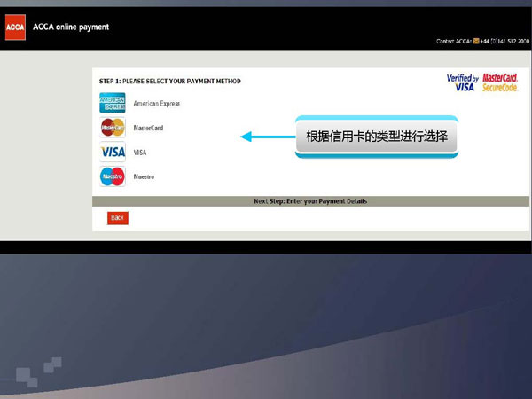
Task: Click the Verified by VISA logo
Action: pos(463,82)
